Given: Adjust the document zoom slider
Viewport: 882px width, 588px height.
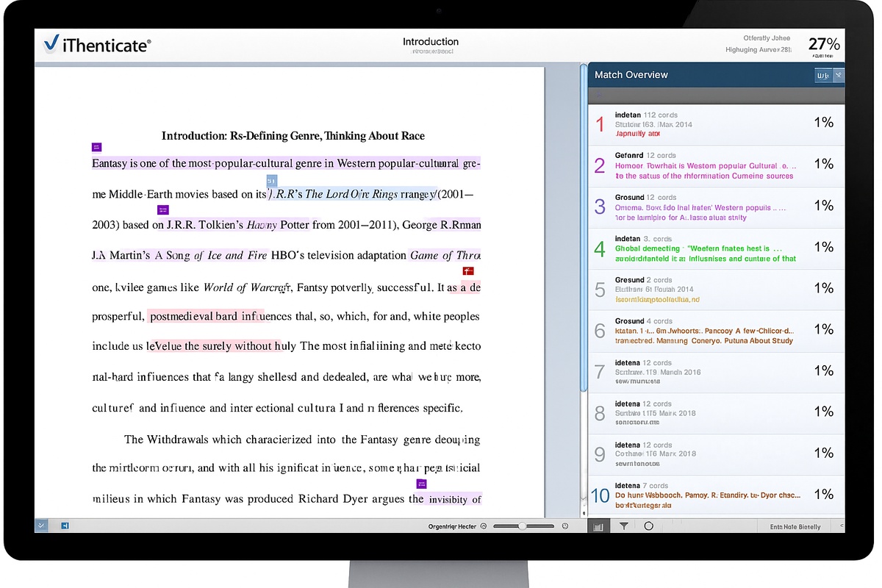Looking at the screenshot, I should coord(522,526).
